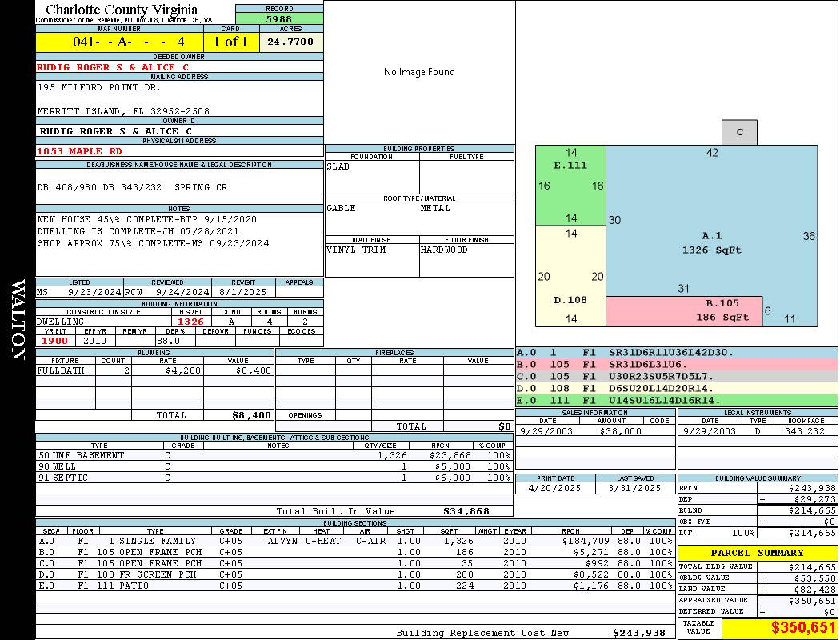
Task: Click the E.0 sketch code row U14SU16L14D16R14
Action: pyautogui.click(x=676, y=400)
